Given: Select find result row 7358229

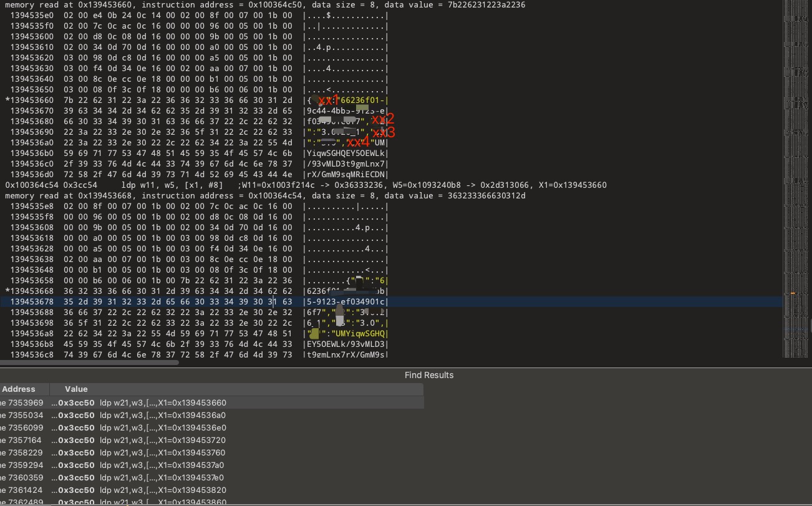Looking at the screenshot, I should point(212,453).
